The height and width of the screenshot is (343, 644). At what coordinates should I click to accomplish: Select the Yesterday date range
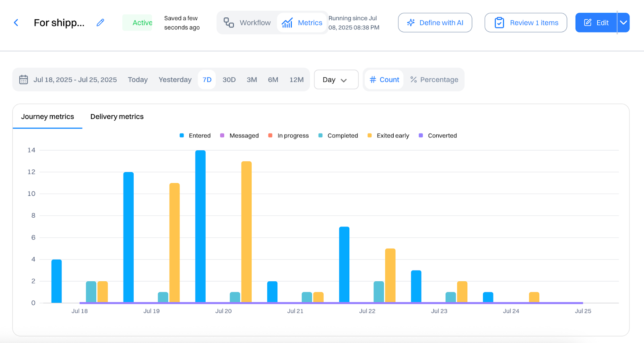(175, 79)
